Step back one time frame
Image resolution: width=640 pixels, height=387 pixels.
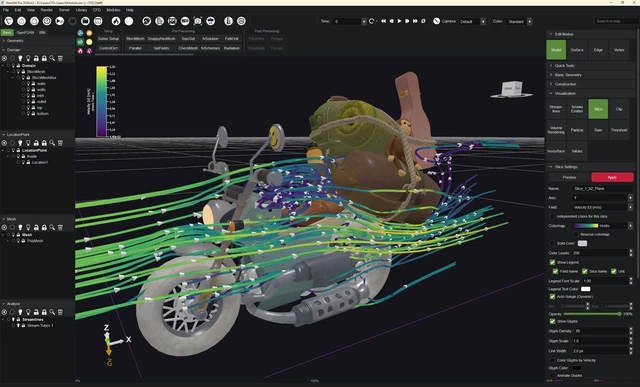(x=391, y=21)
